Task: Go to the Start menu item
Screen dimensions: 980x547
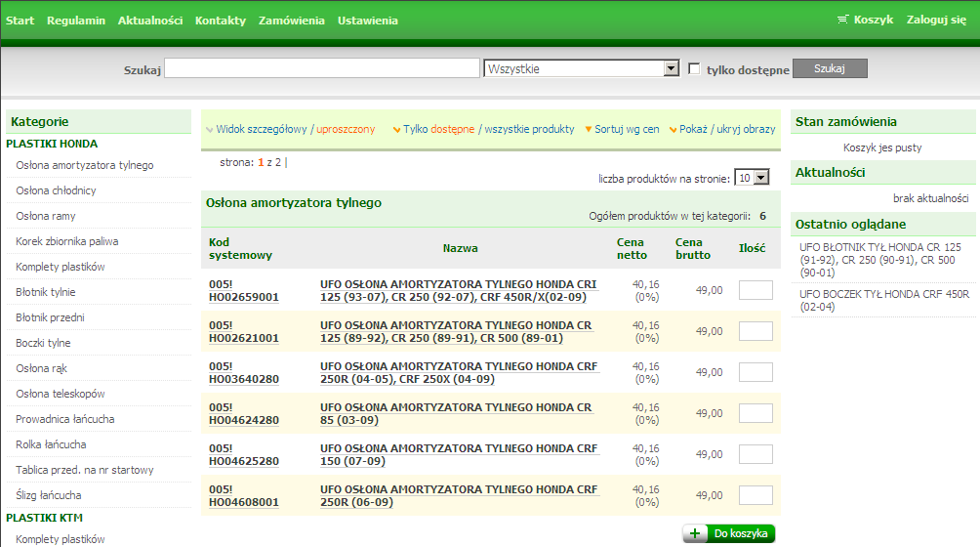Action: (20, 20)
